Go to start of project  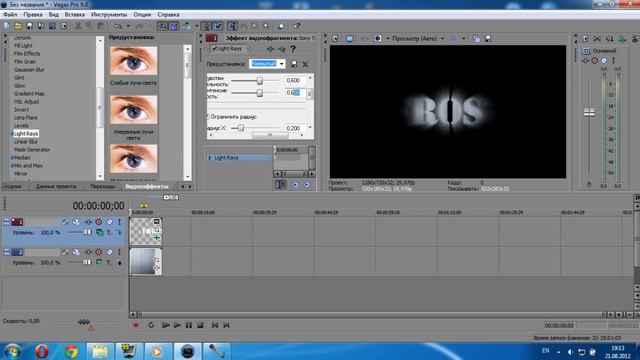click(x=215, y=325)
